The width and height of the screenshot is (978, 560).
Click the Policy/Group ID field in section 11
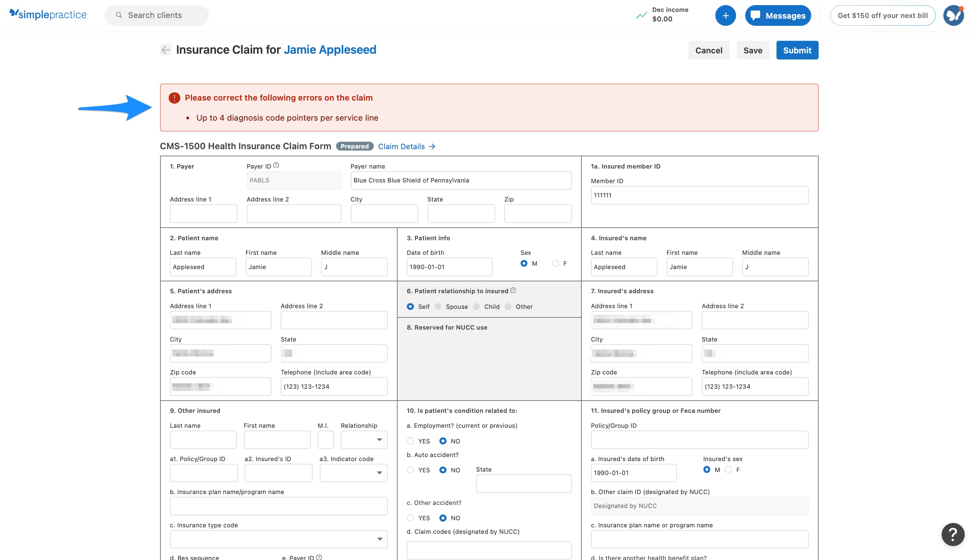tap(699, 440)
